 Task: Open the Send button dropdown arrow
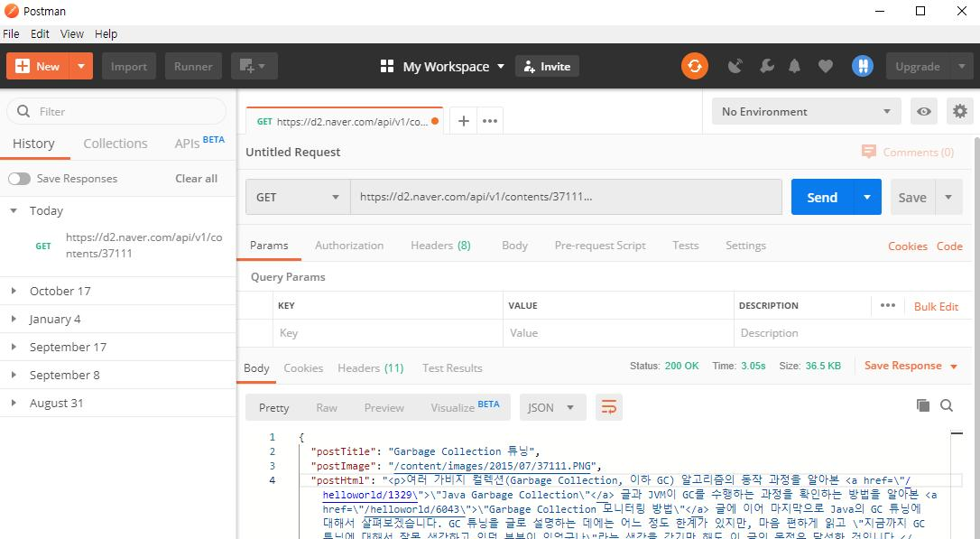pyautogui.click(x=867, y=197)
